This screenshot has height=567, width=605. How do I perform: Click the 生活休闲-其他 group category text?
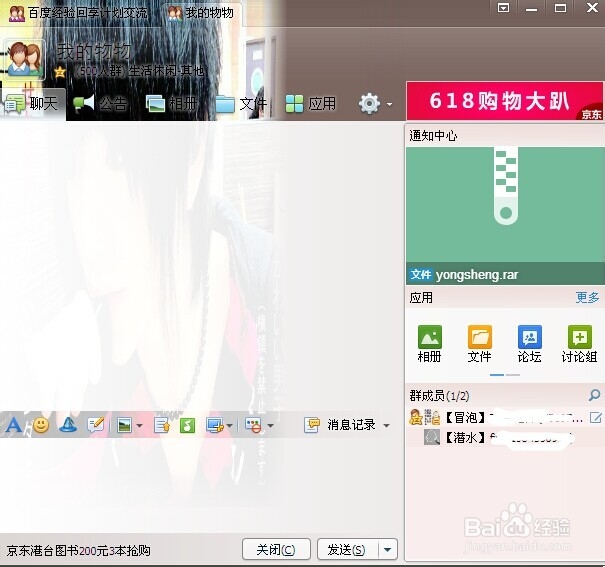166,71
